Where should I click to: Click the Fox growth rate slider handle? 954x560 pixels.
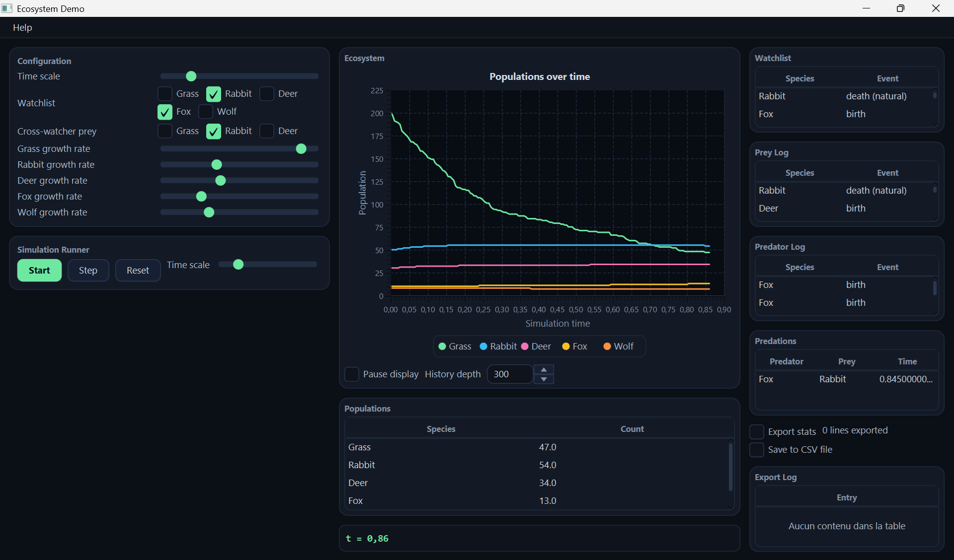coord(201,197)
